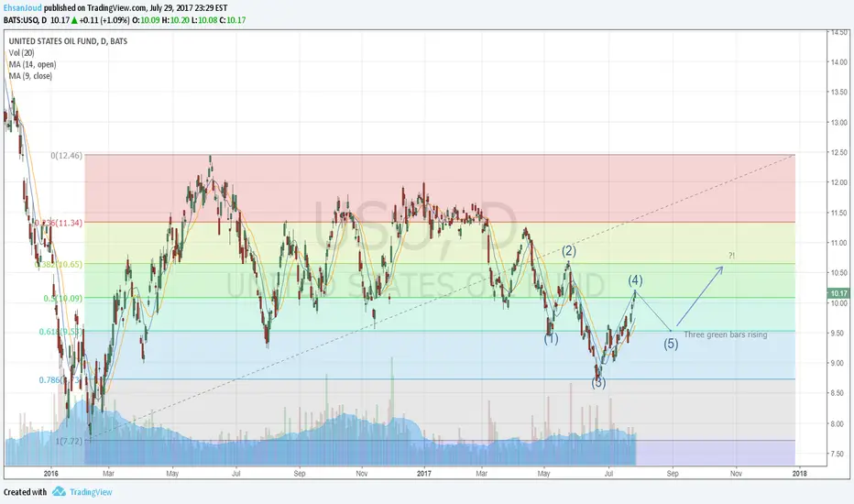Click the 2016 label on time axis
This screenshot has width=854, height=504.
[50, 474]
